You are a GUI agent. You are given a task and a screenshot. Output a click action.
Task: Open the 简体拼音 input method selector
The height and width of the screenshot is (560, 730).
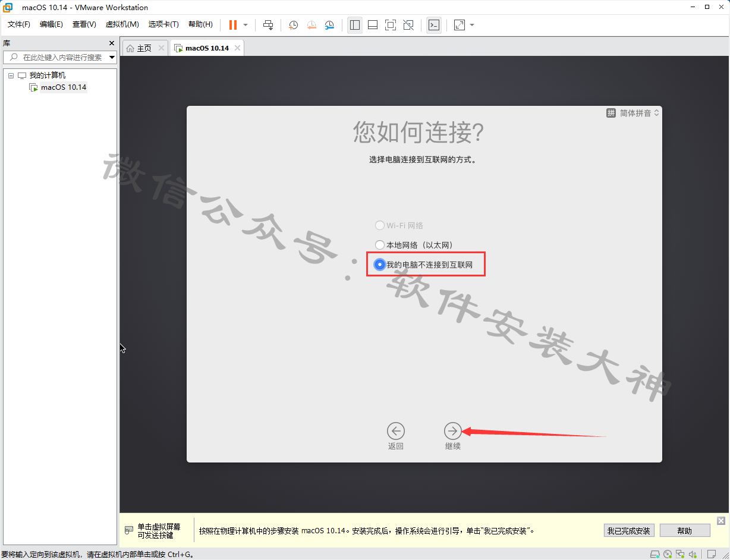(633, 113)
